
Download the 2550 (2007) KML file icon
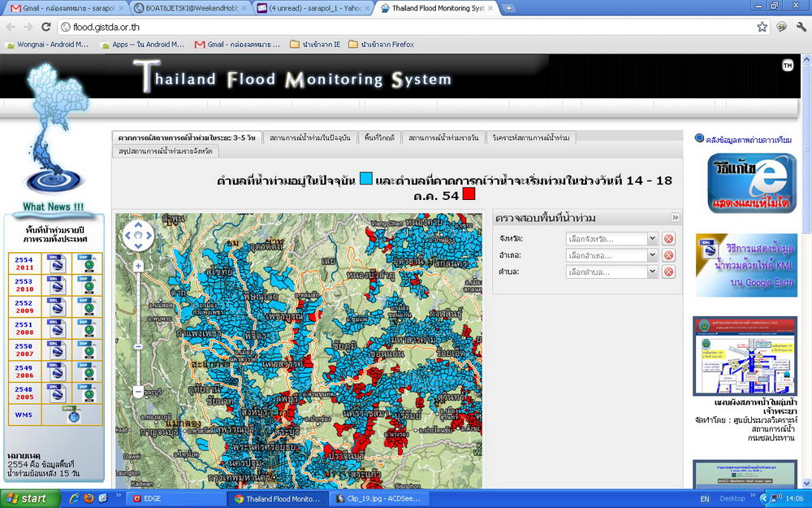tap(55, 350)
